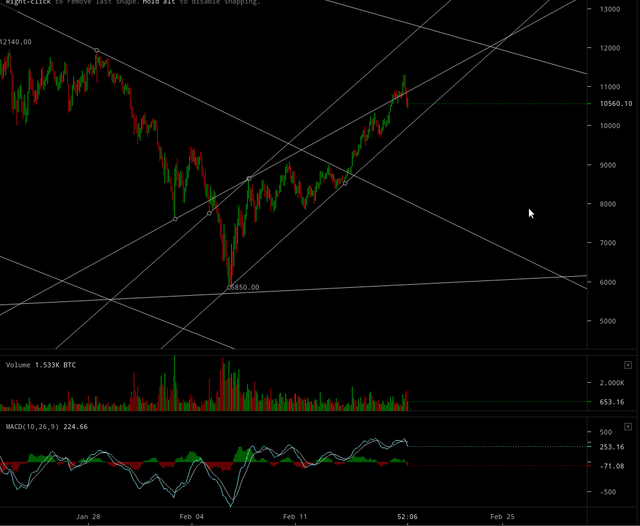Click the 52:06 countdown label on time axis

pos(407,517)
